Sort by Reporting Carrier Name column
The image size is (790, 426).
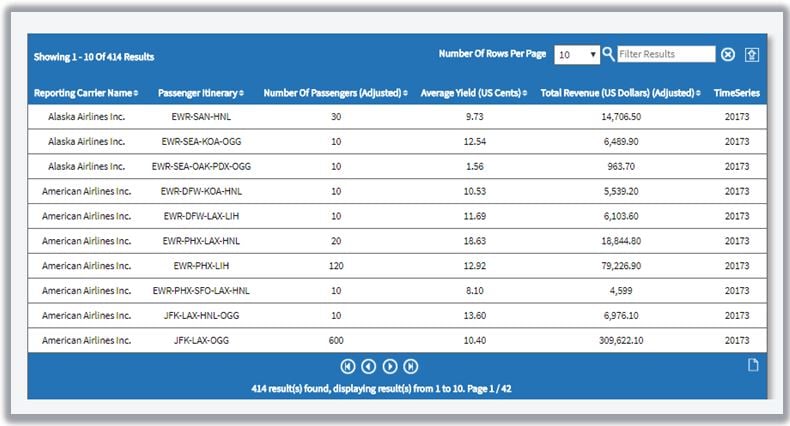(x=85, y=93)
